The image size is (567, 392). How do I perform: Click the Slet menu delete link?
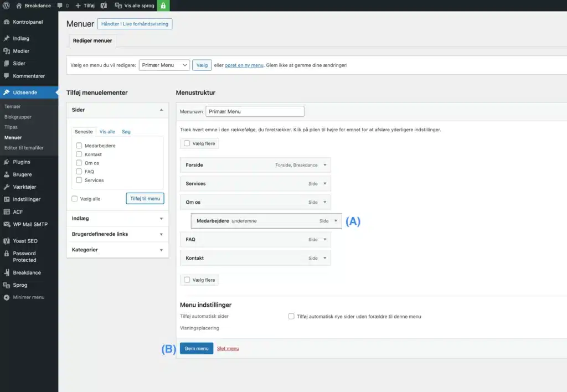[x=228, y=349]
